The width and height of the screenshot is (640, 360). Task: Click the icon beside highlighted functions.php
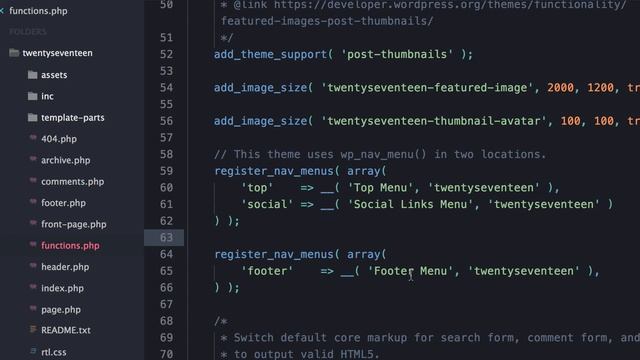point(33,244)
